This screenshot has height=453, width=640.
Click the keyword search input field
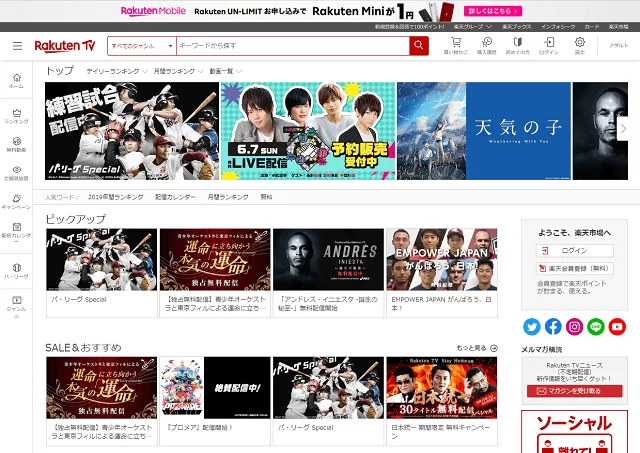click(x=293, y=46)
